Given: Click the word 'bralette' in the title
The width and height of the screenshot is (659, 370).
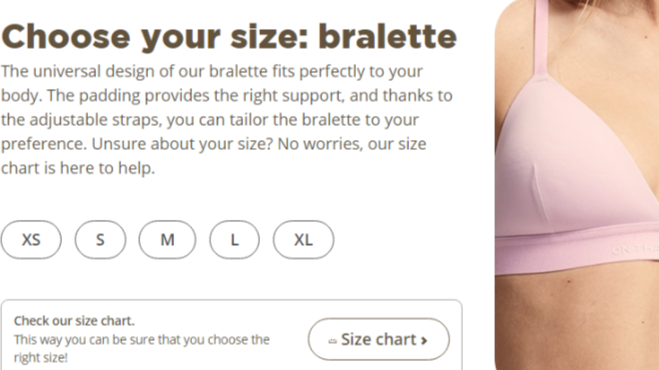Looking at the screenshot, I should pyautogui.click(x=387, y=37).
